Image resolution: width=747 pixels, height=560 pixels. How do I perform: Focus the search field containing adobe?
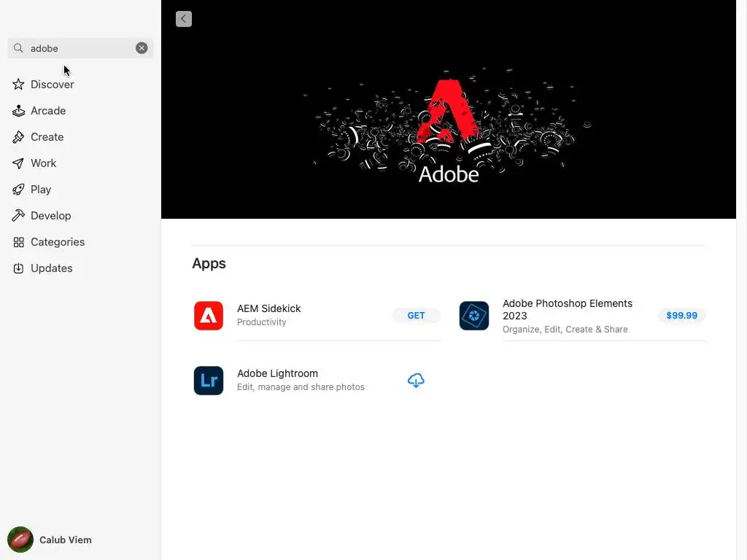coord(80,48)
